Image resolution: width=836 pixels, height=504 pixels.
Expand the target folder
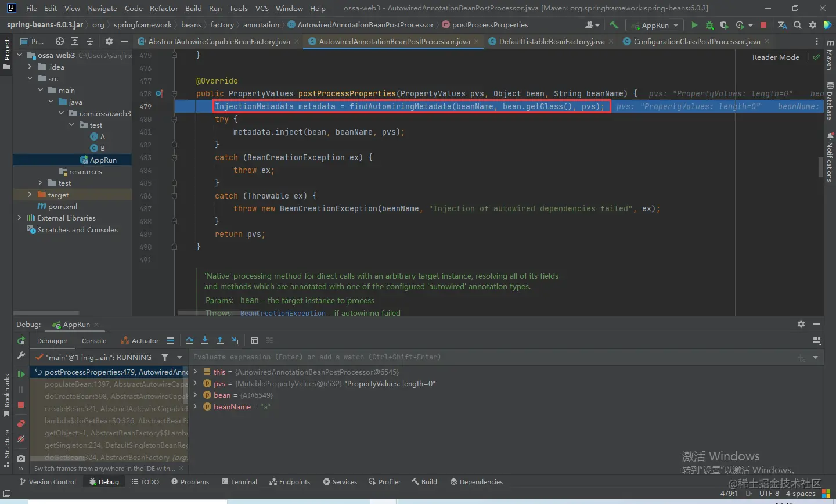(30, 195)
